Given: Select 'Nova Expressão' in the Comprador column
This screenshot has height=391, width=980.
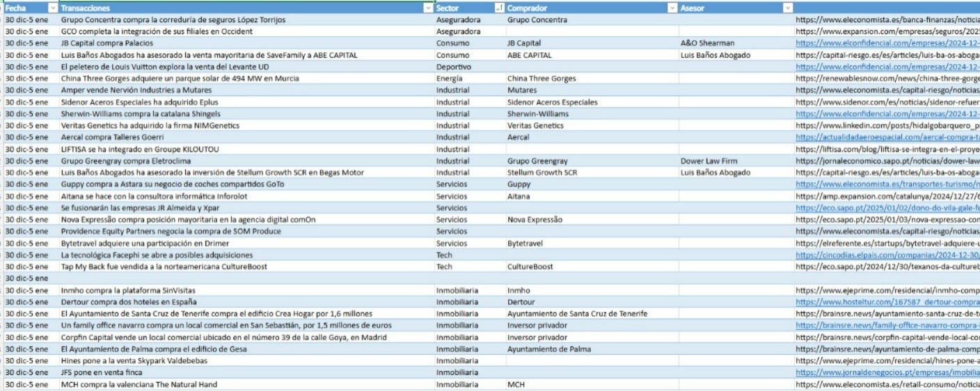Looking at the screenshot, I should coord(592,220).
